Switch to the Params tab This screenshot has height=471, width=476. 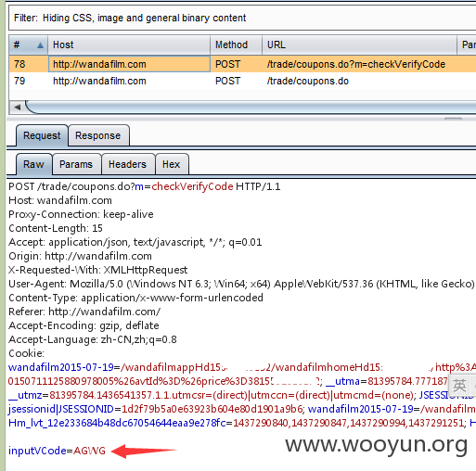76,164
